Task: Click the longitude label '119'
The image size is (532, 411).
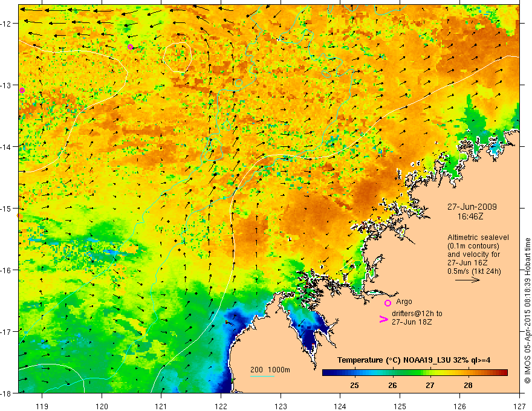Action: [x=42, y=406]
